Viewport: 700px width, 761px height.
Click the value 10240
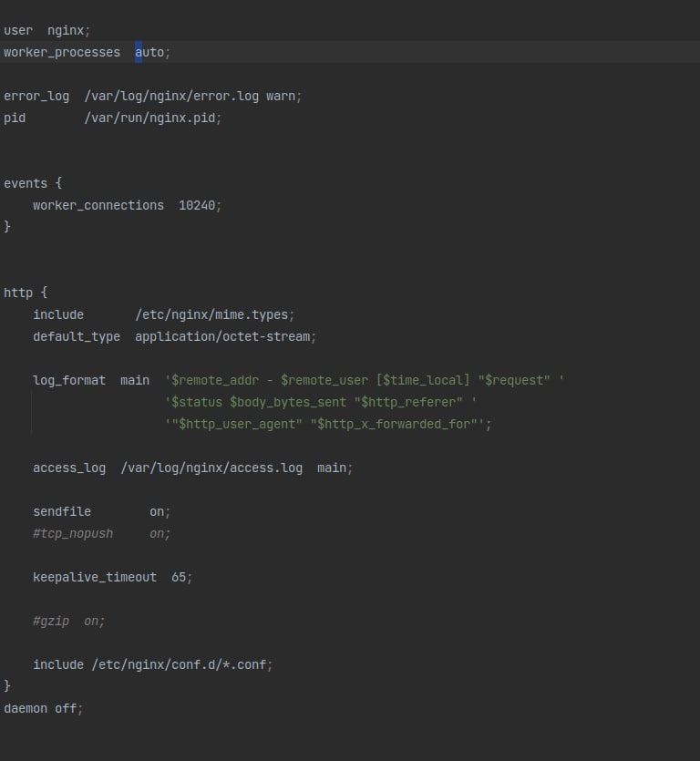coord(197,206)
